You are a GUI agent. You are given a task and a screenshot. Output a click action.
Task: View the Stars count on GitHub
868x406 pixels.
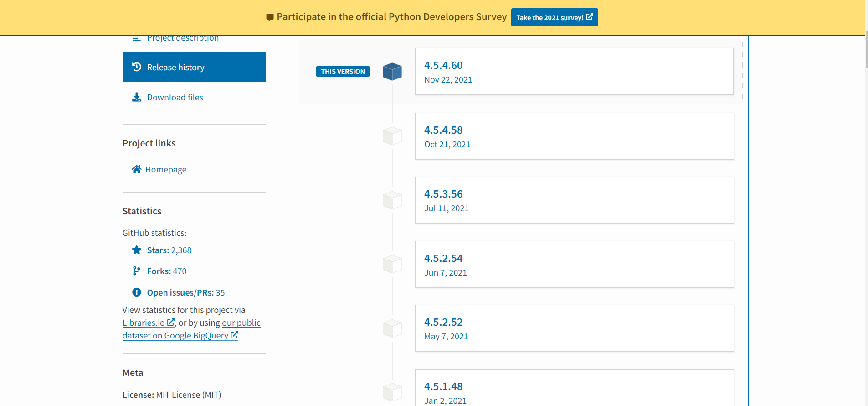(169, 250)
